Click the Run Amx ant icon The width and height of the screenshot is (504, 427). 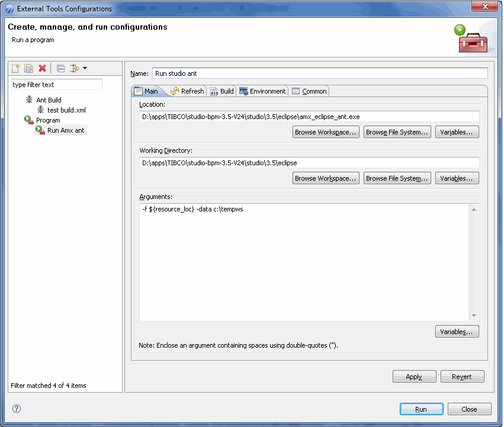[x=40, y=130]
